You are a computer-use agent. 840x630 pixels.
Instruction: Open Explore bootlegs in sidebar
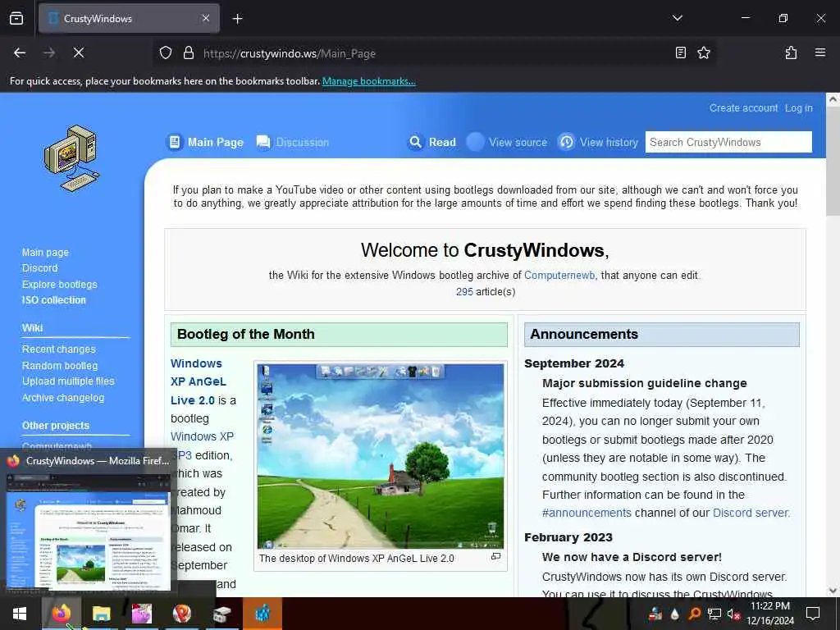pos(59,284)
